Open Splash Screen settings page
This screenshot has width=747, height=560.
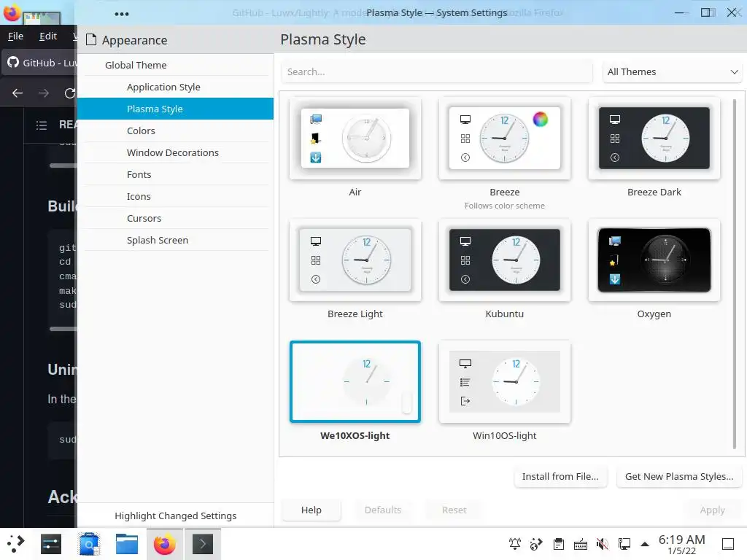tap(175, 241)
